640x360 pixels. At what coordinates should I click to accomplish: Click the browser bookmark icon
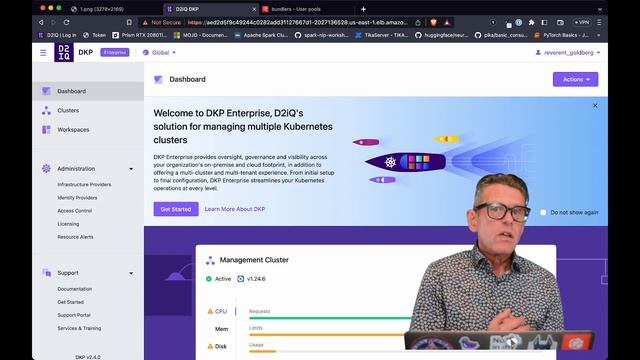[x=129, y=22]
